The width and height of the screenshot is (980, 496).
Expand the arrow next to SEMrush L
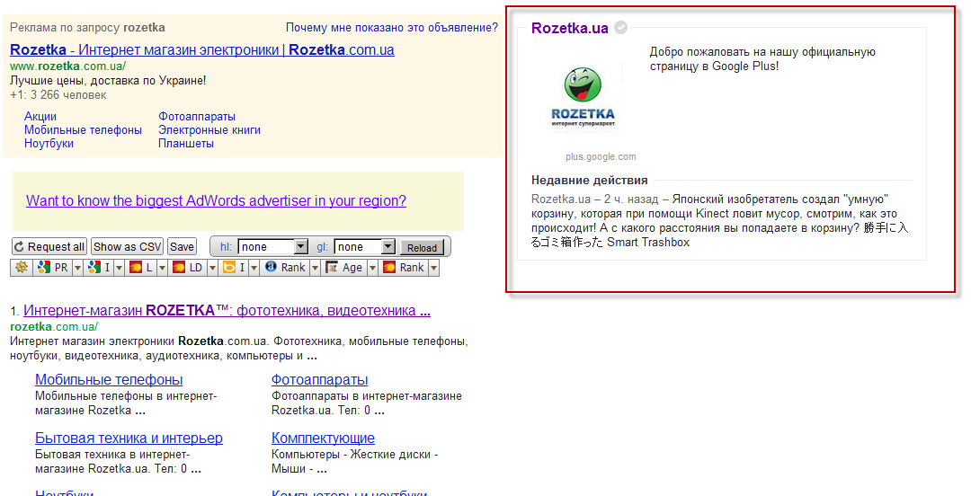coord(162,268)
